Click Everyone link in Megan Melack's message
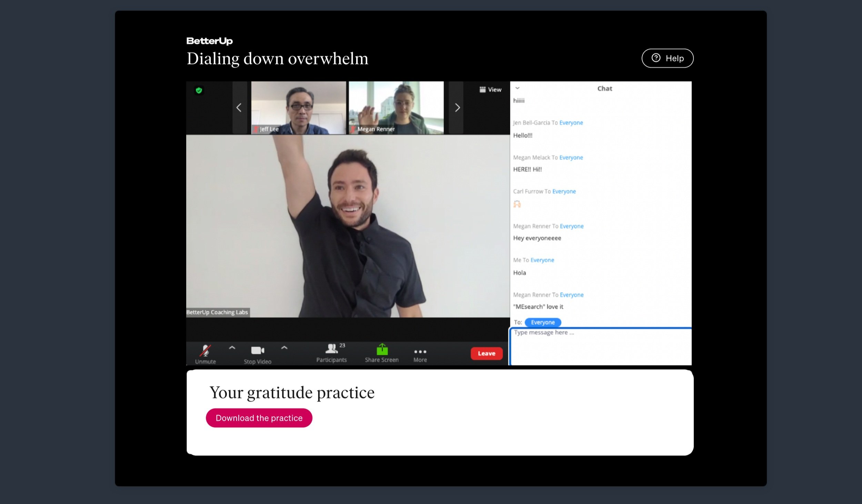The image size is (862, 504). [571, 158]
